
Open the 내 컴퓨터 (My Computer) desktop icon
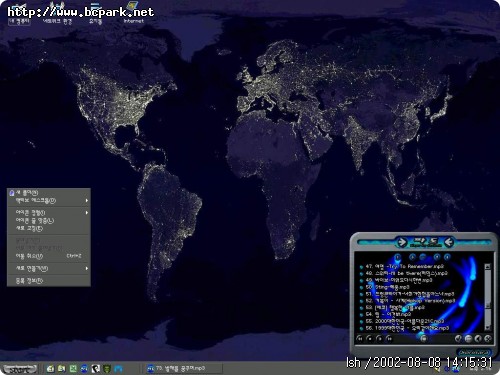tap(19, 15)
